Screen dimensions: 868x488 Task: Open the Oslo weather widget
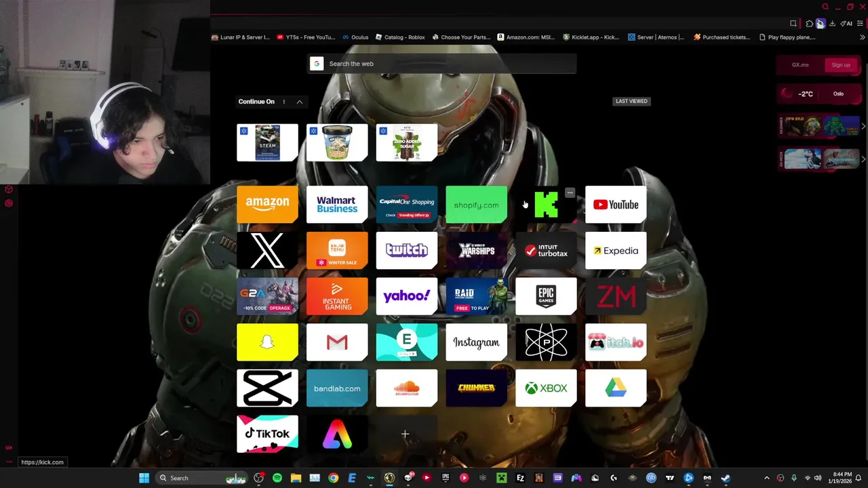819,94
